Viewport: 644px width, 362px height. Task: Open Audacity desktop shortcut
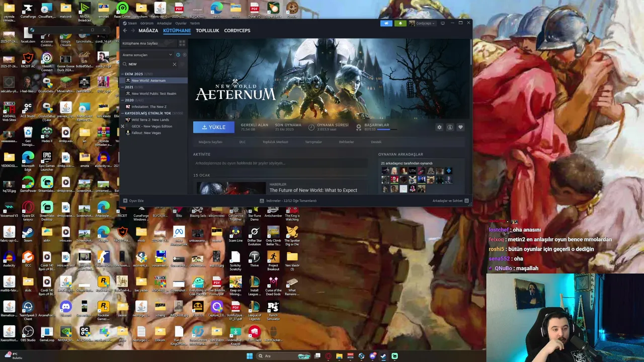pyautogui.click(x=9, y=259)
